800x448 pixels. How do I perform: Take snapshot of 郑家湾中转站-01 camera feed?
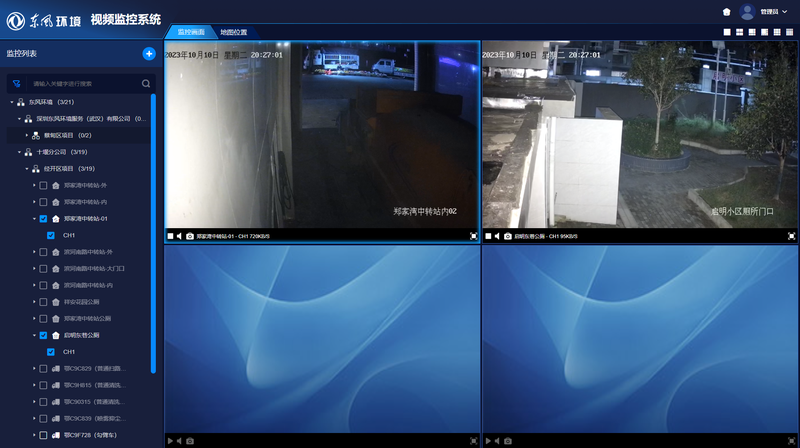(x=190, y=236)
